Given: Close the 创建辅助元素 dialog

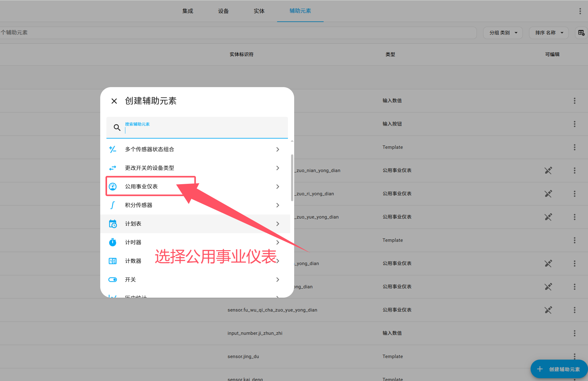Looking at the screenshot, I should click(114, 101).
